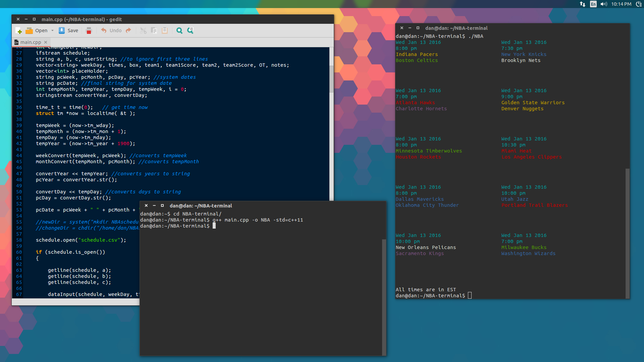The width and height of the screenshot is (644, 362).
Task: Create a new document in gedit
Action: [19, 31]
